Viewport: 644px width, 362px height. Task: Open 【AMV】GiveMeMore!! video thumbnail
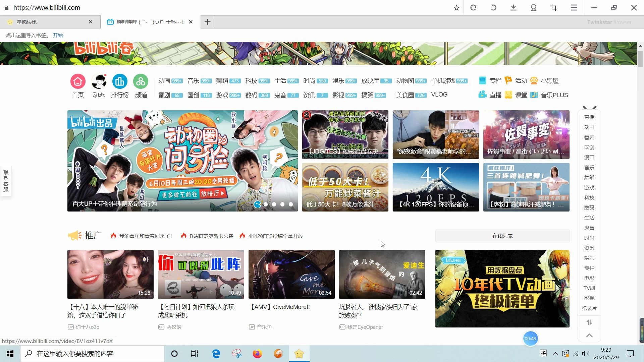(x=291, y=274)
